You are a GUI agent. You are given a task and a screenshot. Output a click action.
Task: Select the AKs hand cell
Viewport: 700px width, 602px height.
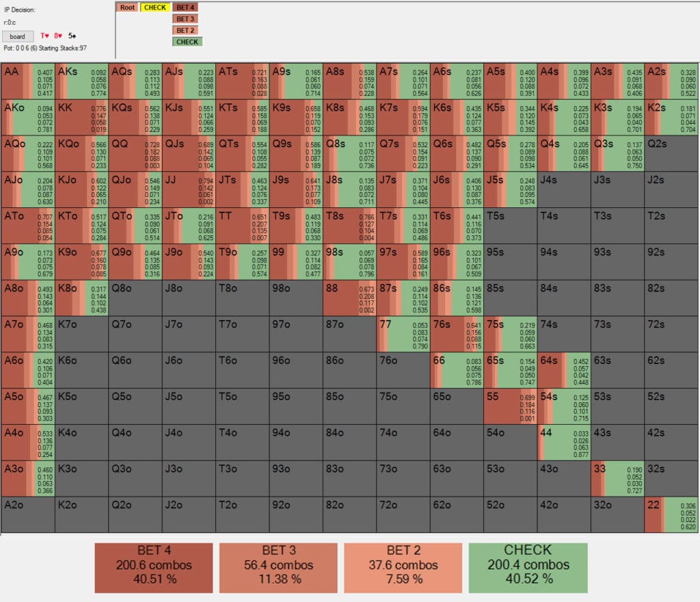tap(81, 81)
